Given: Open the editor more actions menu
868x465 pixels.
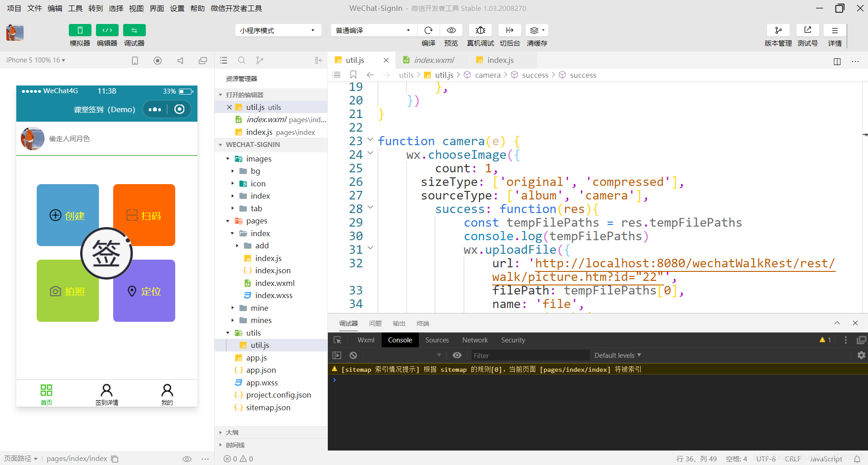Looking at the screenshot, I should coord(855,62).
